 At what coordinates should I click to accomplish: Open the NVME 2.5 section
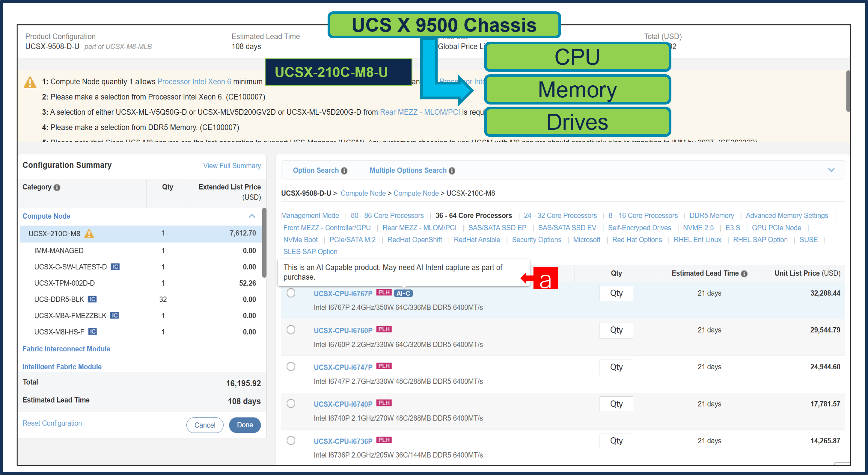[x=698, y=228]
